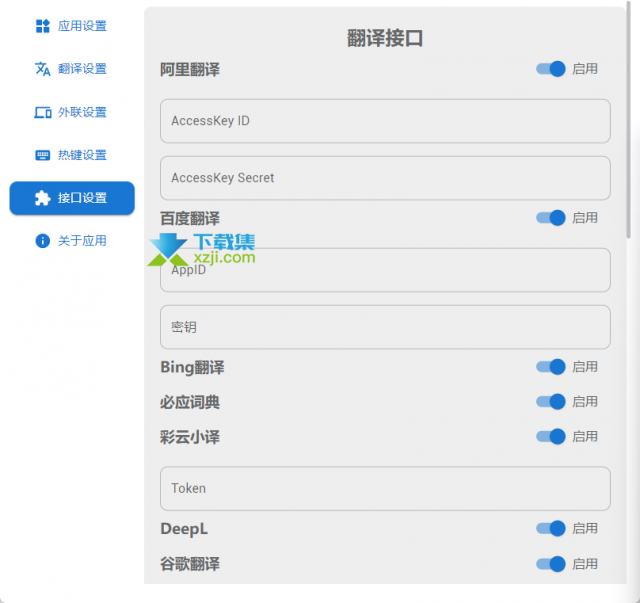The height and width of the screenshot is (603, 640).
Task: Turn off the Bing翻译 switch
Action: point(551,367)
